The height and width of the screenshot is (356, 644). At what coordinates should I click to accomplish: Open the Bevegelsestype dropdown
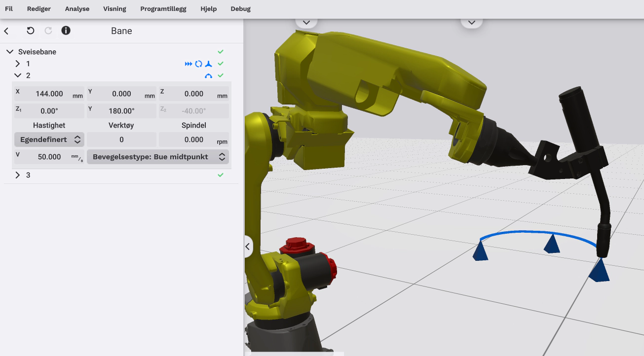[157, 157]
